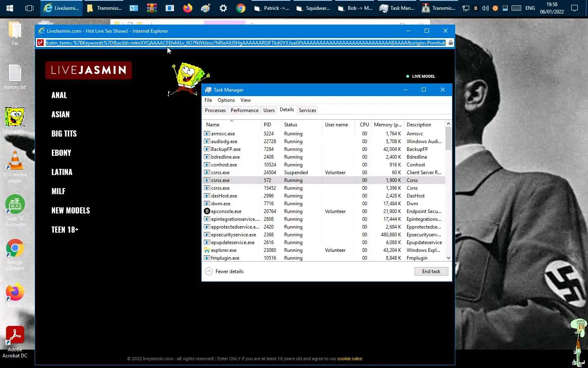The height and width of the screenshot is (368, 588).
Task: Open Settings gear in the taskbar
Action: [223, 8]
